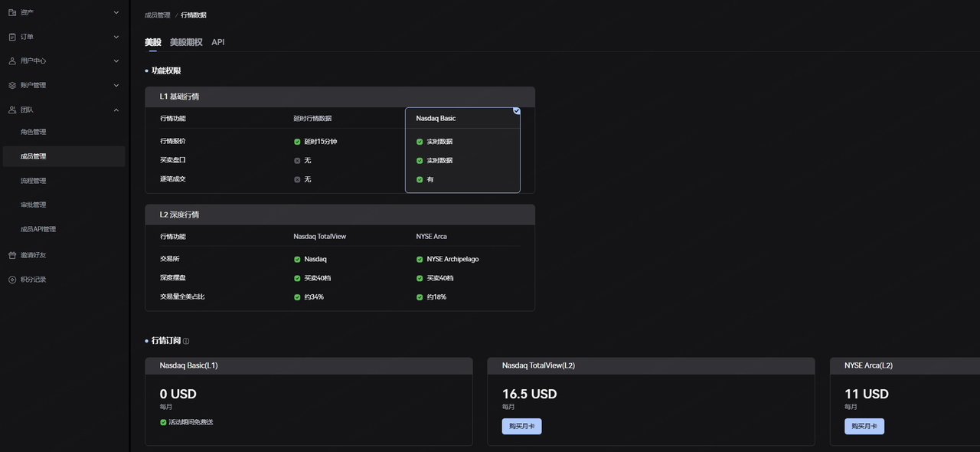980x452 pixels.
Task: Open 成员管理 in sidebar
Action: (63, 156)
